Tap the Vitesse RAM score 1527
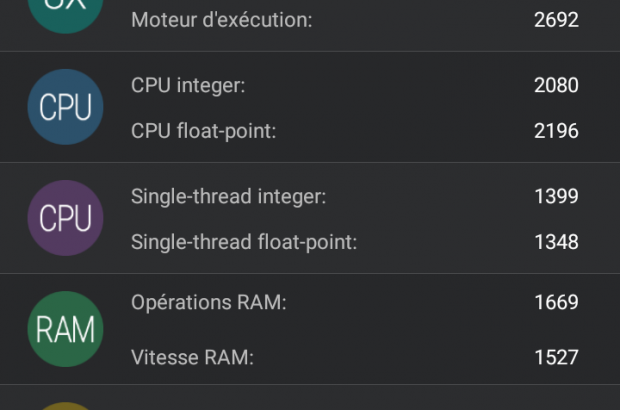The width and height of the screenshot is (620, 410). [556, 357]
